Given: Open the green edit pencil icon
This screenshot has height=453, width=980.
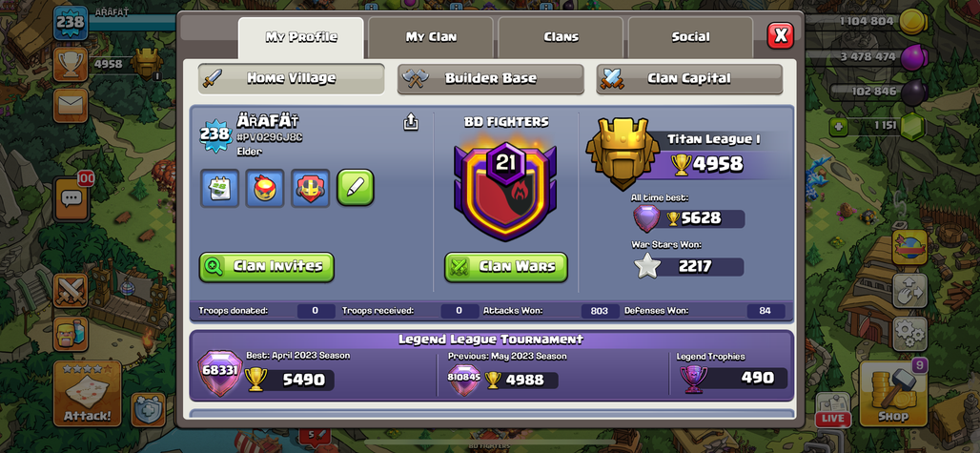Looking at the screenshot, I should [x=356, y=188].
